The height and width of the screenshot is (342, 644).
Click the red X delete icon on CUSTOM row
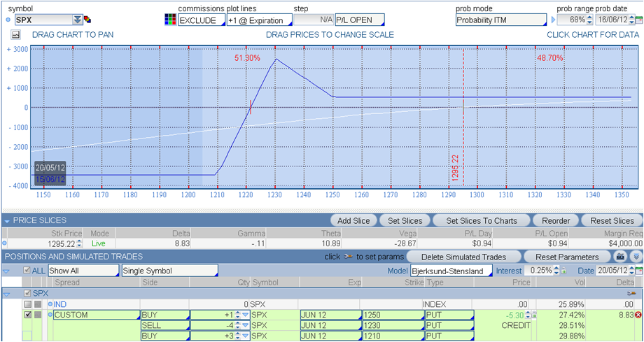(x=638, y=315)
